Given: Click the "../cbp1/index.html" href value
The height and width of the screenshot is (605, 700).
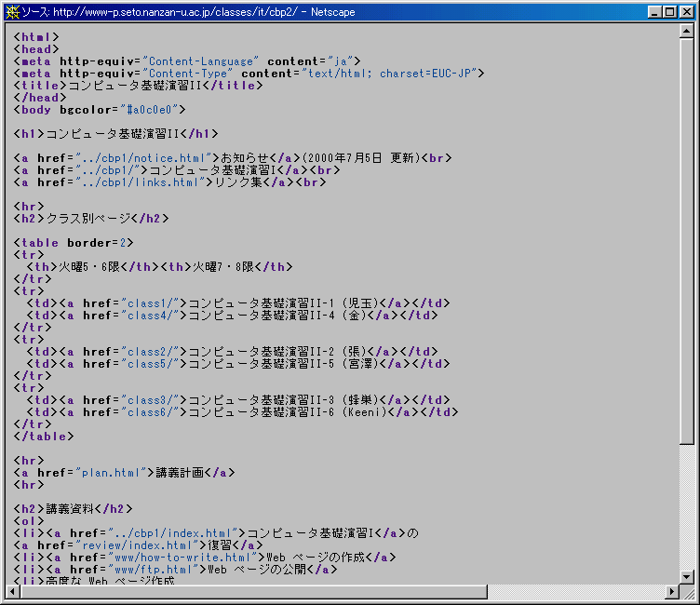Looking at the screenshot, I should point(172,533).
